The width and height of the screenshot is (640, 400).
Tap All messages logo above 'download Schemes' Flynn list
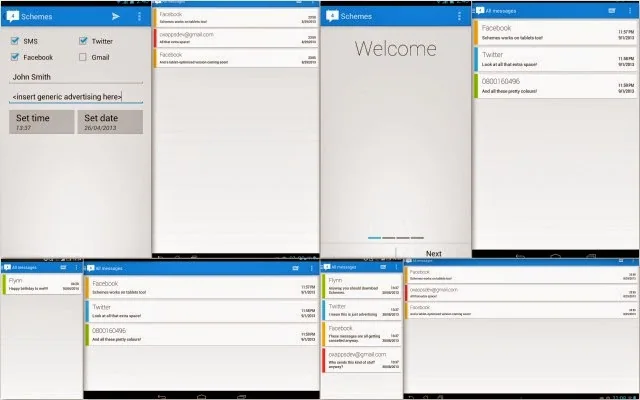click(327, 267)
